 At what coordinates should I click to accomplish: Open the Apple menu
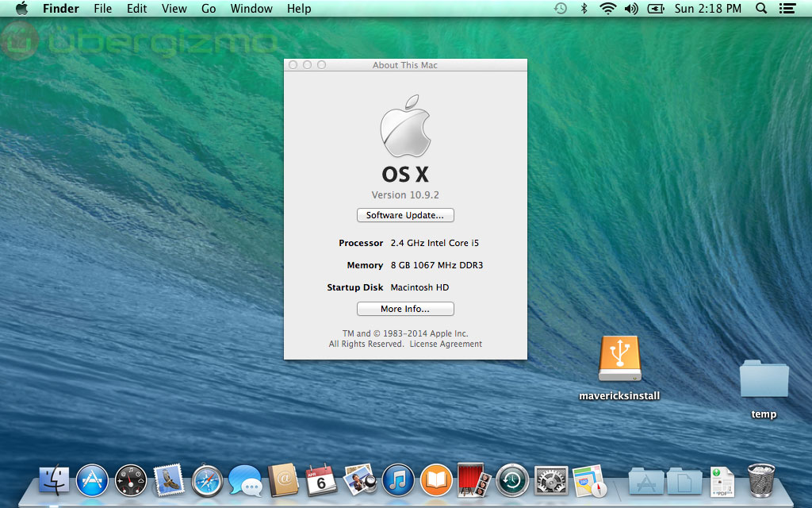[x=21, y=9]
